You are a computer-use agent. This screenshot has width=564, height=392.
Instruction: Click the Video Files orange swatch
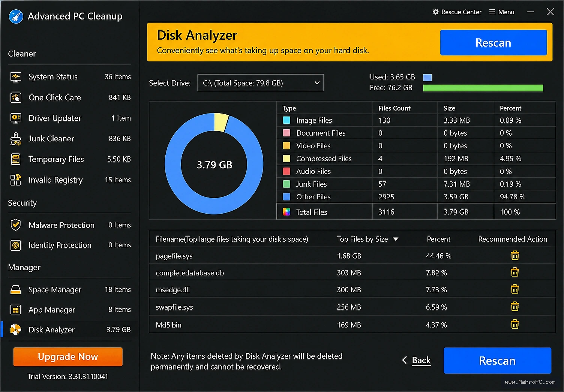pos(286,145)
